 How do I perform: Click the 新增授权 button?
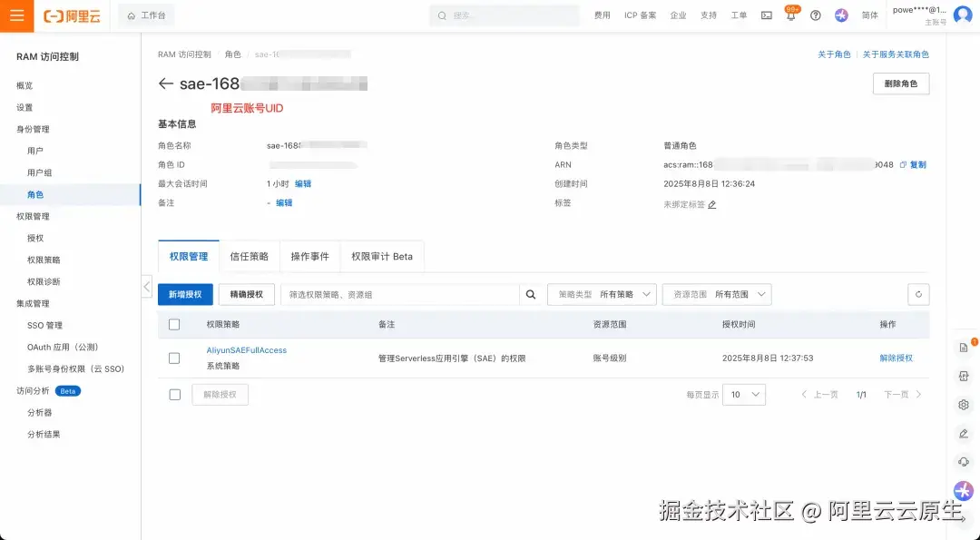pos(185,294)
